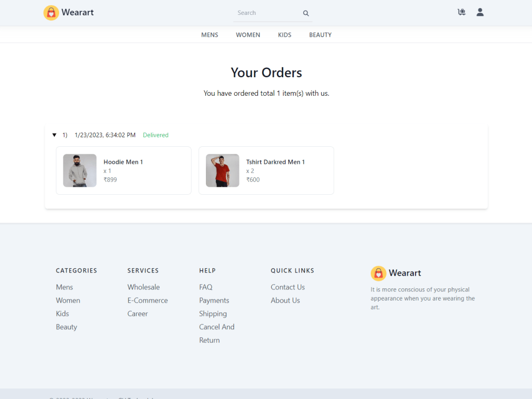Open the Wholesale services link

tap(144, 287)
